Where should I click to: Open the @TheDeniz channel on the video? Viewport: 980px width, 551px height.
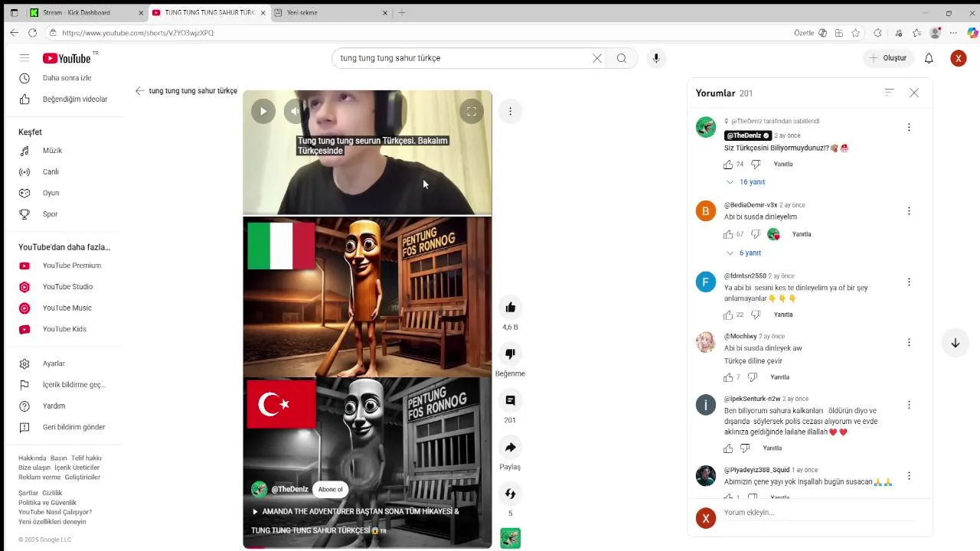(289, 490)
